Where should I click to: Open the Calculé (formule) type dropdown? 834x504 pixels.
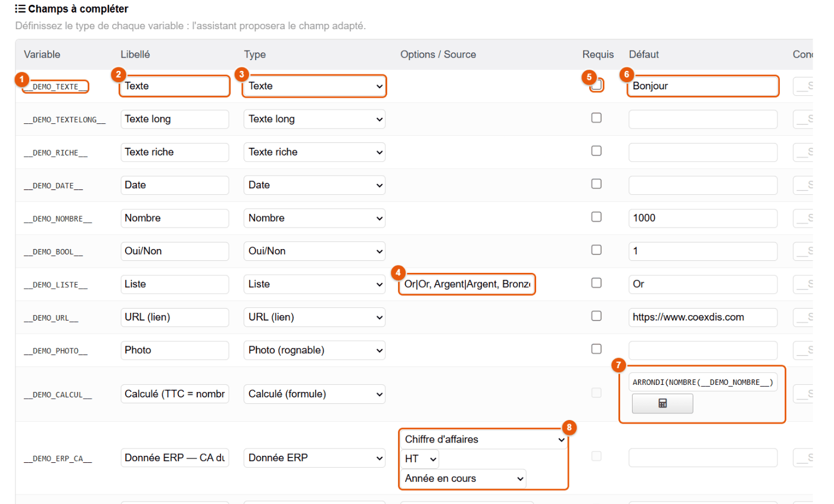[315, 394]
